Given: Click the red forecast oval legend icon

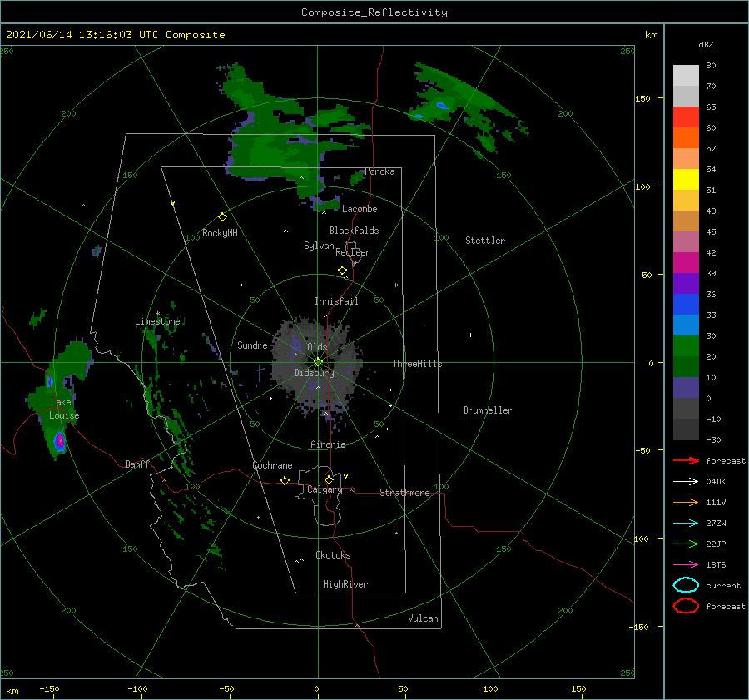Looking at the screenshot, I should pos(686,606).
